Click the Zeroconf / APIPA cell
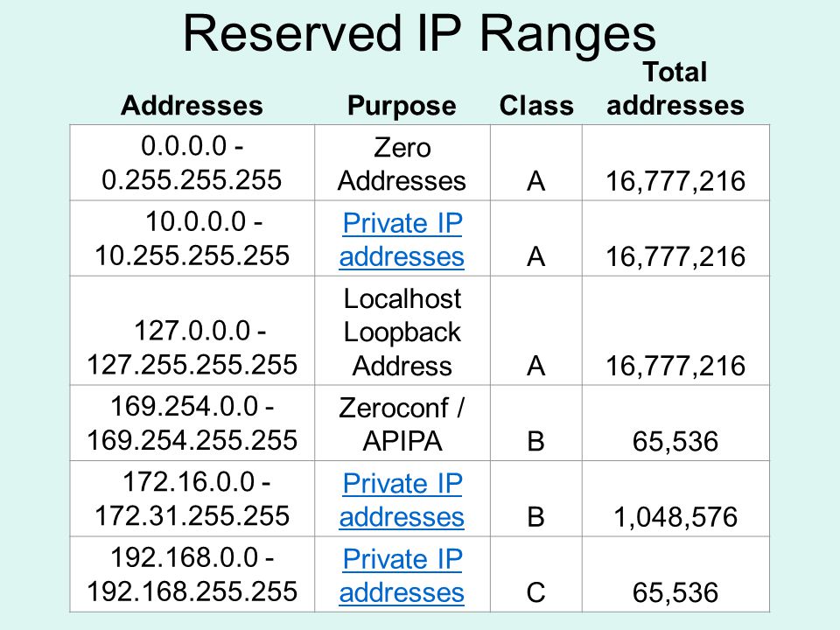 pyautogui.click(x=402, y=423)
